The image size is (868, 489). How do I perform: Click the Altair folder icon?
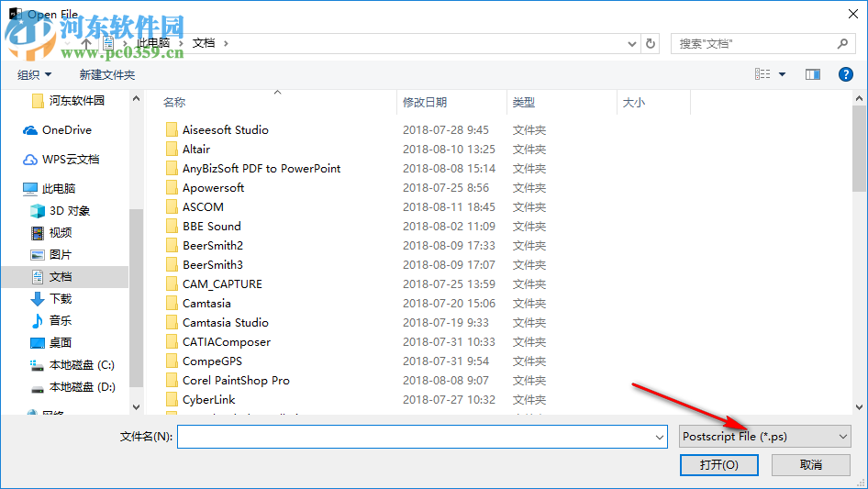[172, 149]
